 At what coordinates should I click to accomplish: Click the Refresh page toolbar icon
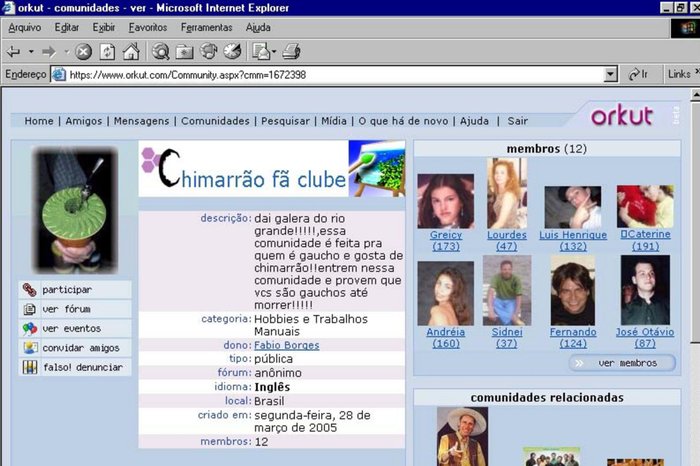click(x=107, y=52)
